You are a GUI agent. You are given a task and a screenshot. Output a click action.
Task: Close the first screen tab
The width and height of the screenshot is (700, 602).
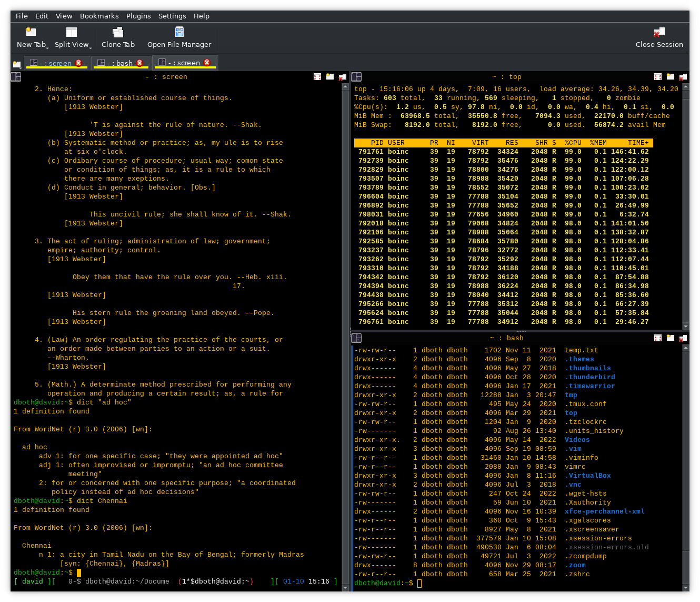point(78,63)
